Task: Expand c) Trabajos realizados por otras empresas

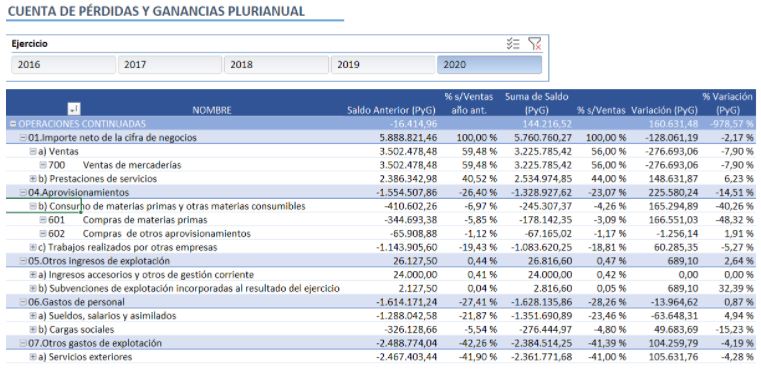Action: click(33, 247)
